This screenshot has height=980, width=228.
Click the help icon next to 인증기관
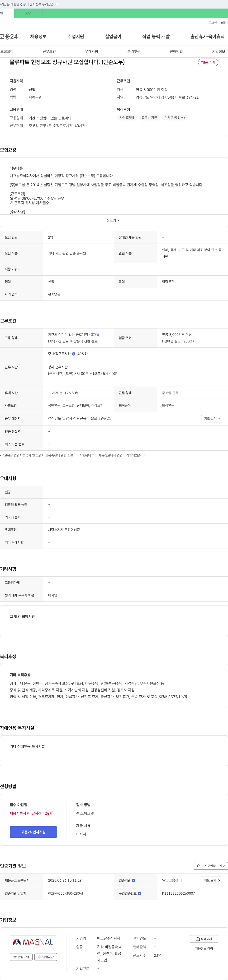(x=133, y=880)
